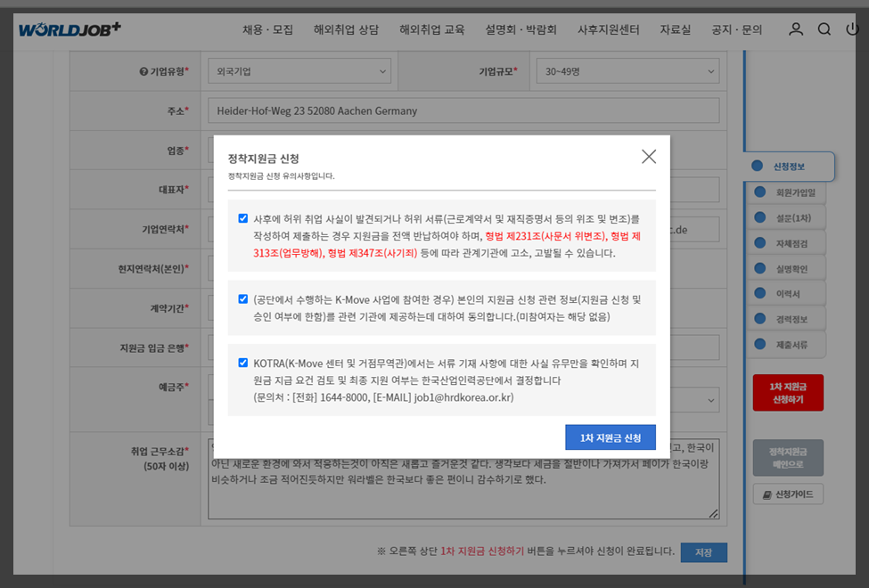Click the 주소 field with Aachen address

tap(463, 110)
